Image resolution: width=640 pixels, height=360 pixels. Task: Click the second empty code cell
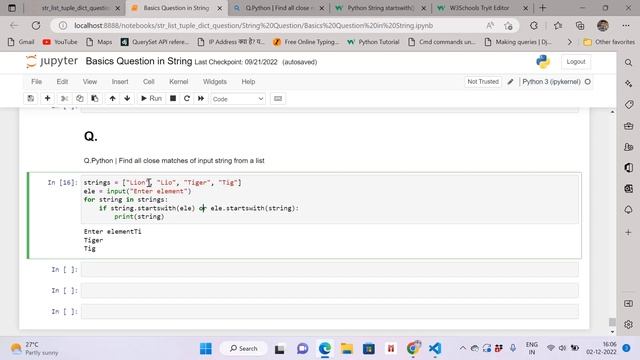[329, 291]
